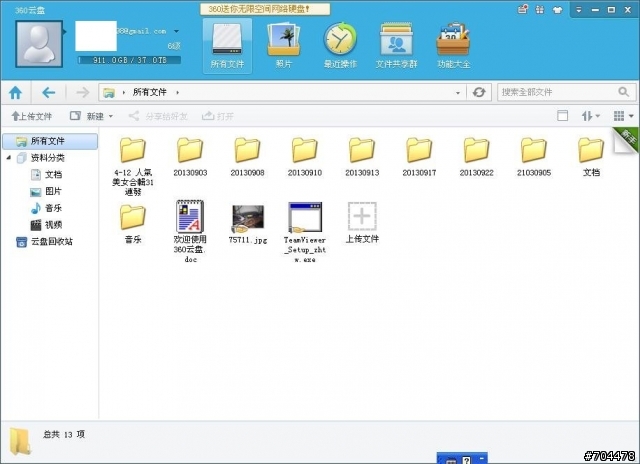Click the green corner ribbon badge
640x464 pixels.
click(628, 138)
